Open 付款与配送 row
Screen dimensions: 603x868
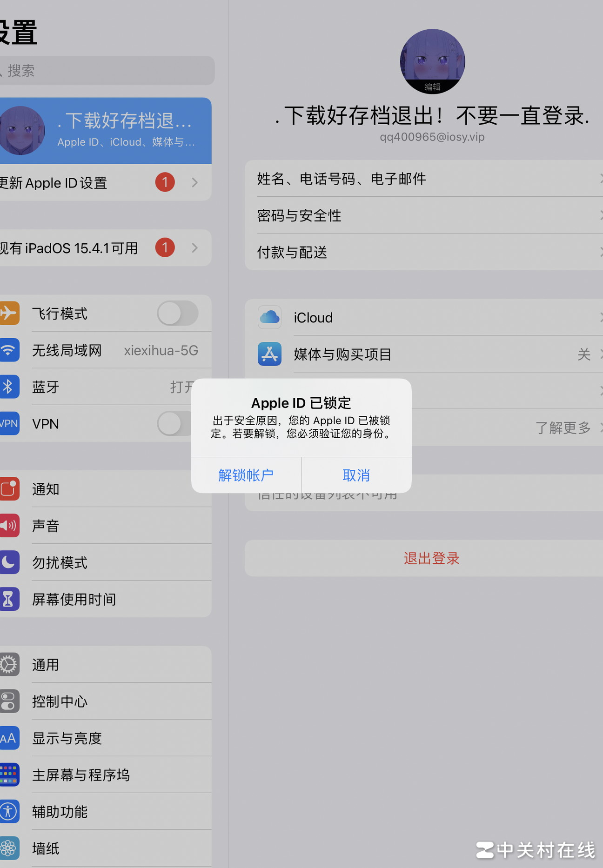click(x=424, y=252)
